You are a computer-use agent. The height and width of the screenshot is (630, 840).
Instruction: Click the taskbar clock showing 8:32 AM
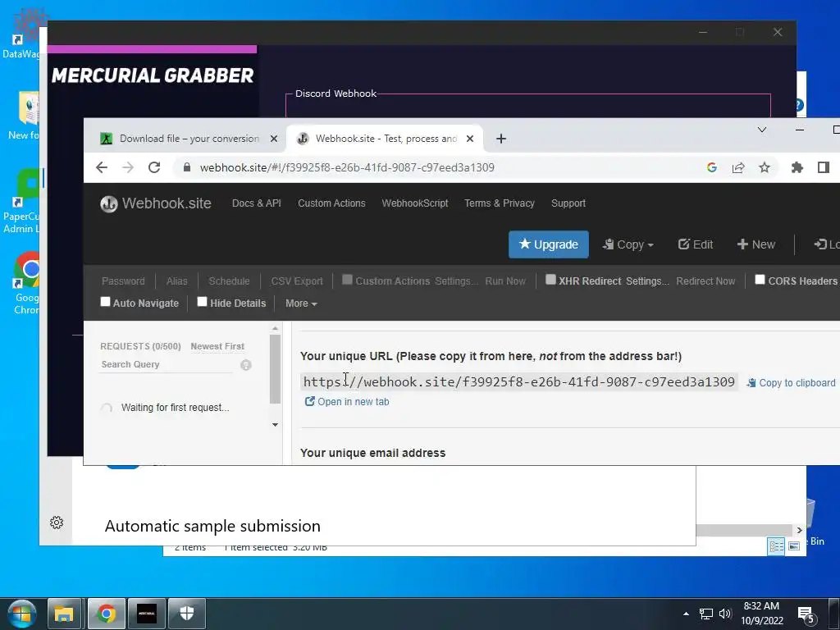click(762, 614)
